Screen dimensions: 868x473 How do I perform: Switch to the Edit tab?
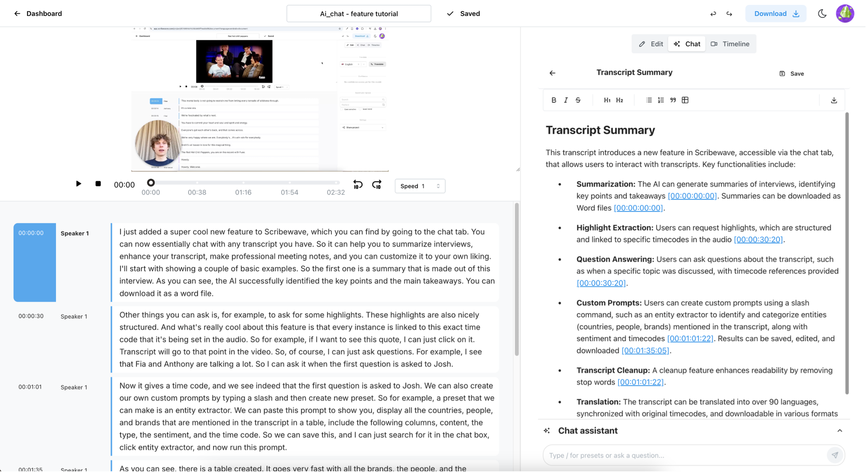(651, 44)
